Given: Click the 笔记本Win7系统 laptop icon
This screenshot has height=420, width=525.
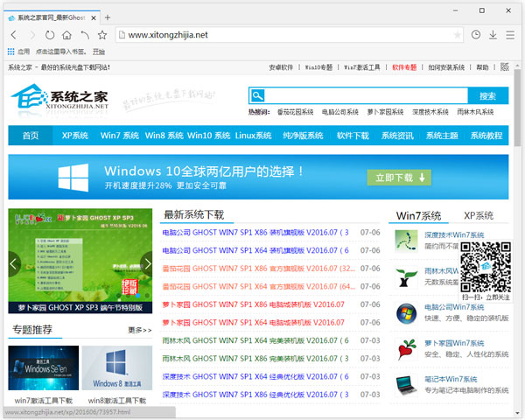Looking at the screenshot, I should click(406, 386).
